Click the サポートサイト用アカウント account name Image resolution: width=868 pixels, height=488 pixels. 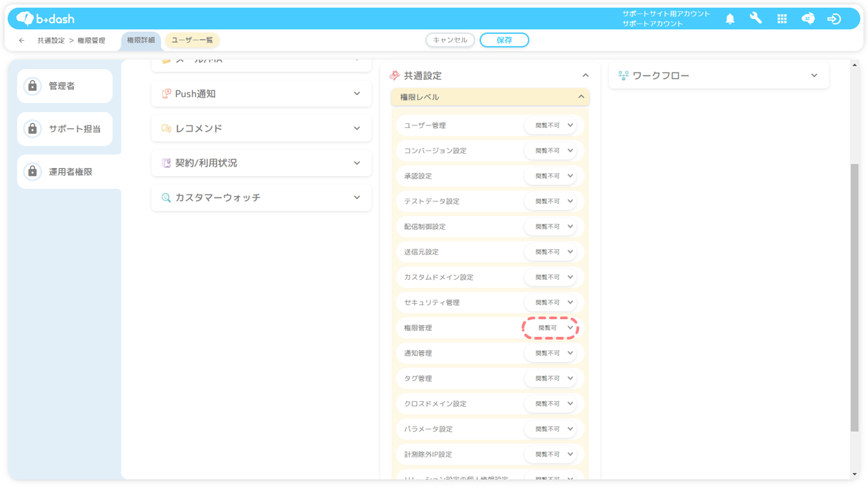[x=666, y=14]
